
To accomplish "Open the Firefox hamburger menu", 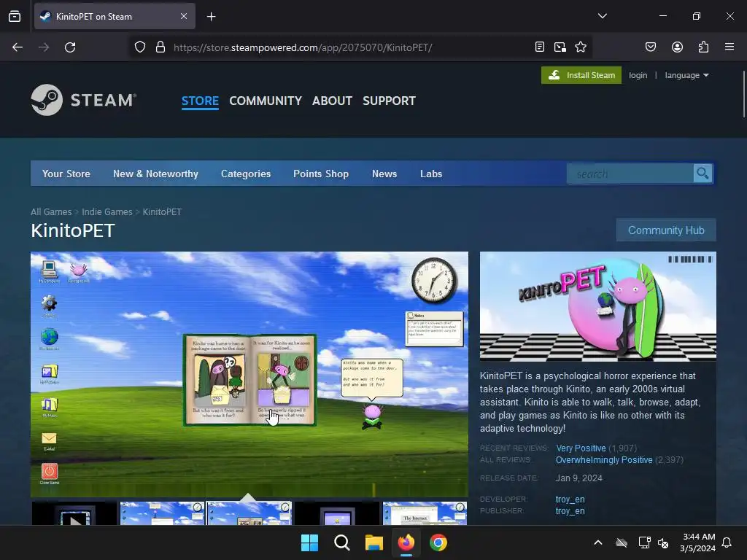I will tap(729, 47).
